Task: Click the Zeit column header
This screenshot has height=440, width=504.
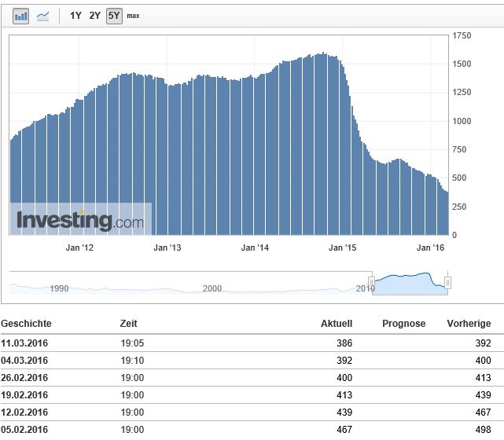Action: (128, 324)
